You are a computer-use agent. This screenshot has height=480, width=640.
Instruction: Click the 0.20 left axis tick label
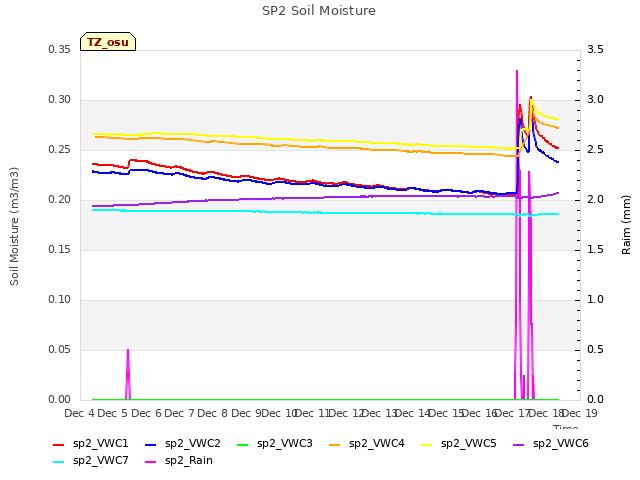click(x=60, y=200)
